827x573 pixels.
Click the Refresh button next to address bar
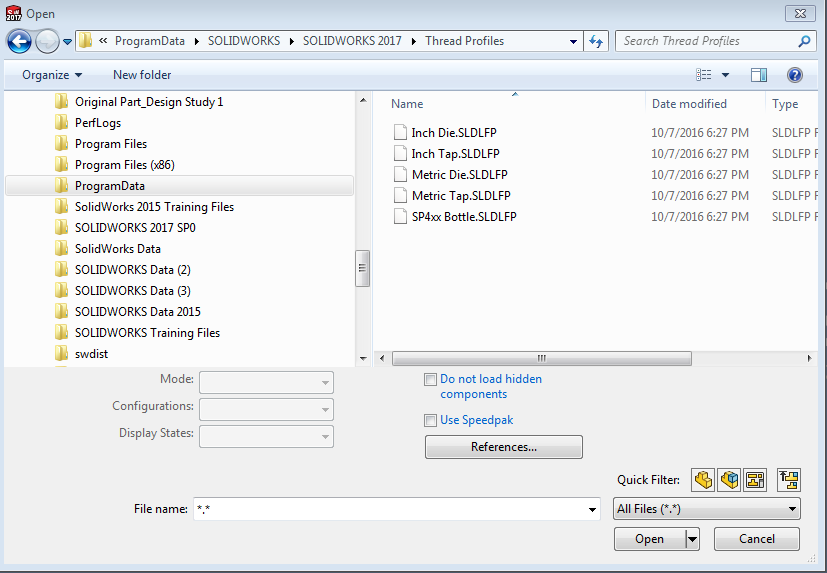click(596, 41)
